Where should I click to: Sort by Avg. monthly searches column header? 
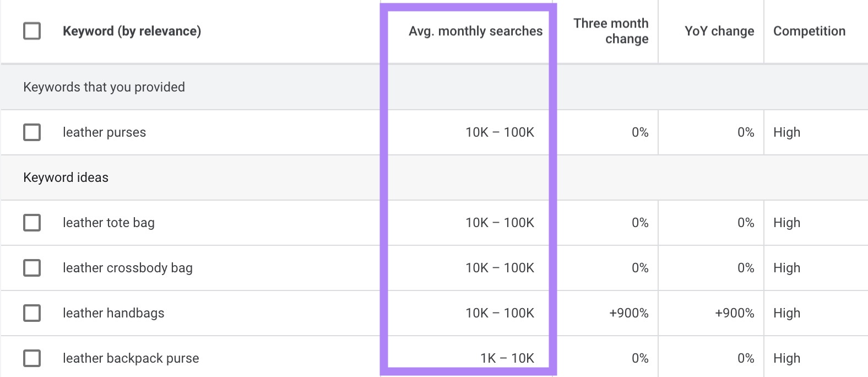(x=475, y=31)
